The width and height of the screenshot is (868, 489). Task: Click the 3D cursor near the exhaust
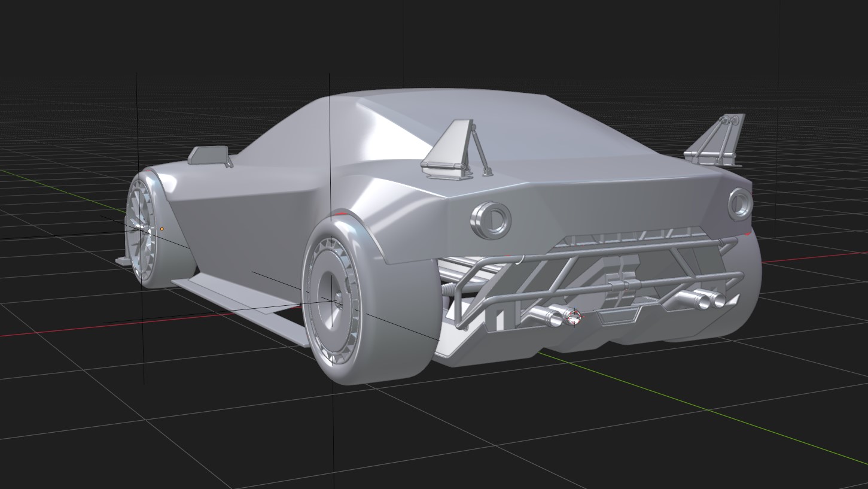574,317
